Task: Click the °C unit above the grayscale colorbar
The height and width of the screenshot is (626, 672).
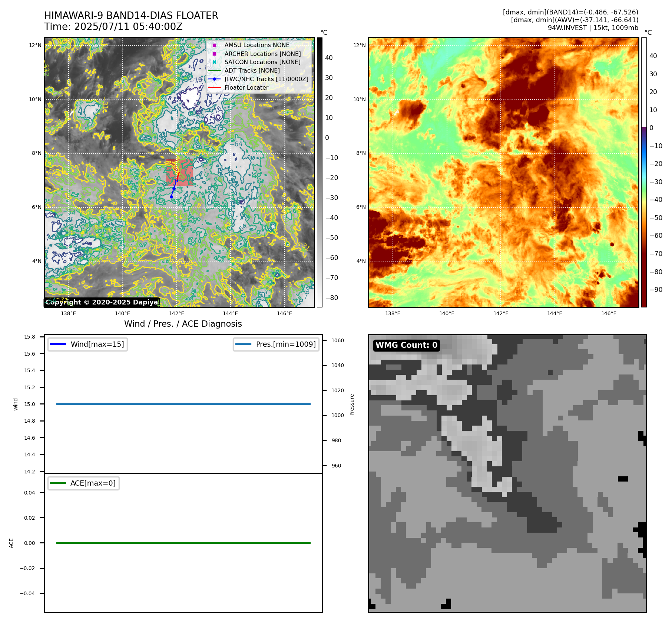Action: [x=324, y=33]
